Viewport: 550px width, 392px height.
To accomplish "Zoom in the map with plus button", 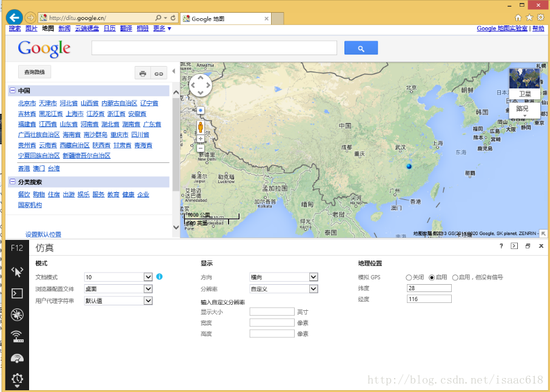I will click(201, 139).
